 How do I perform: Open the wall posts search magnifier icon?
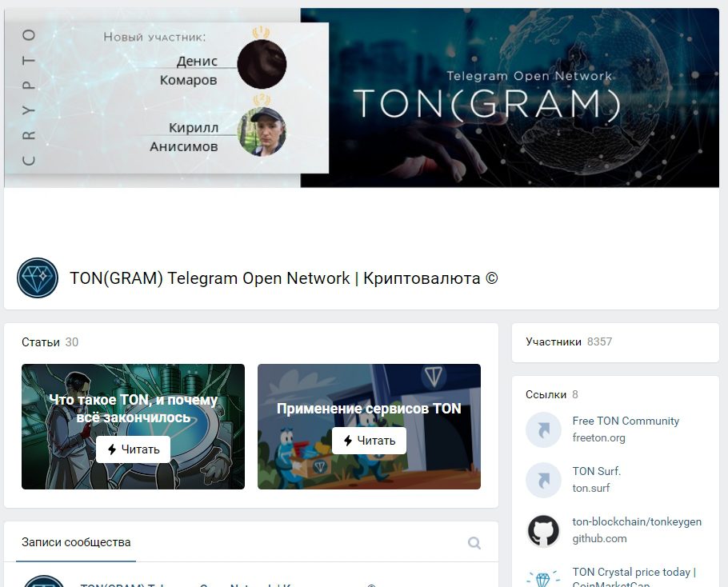coord(474,542)
